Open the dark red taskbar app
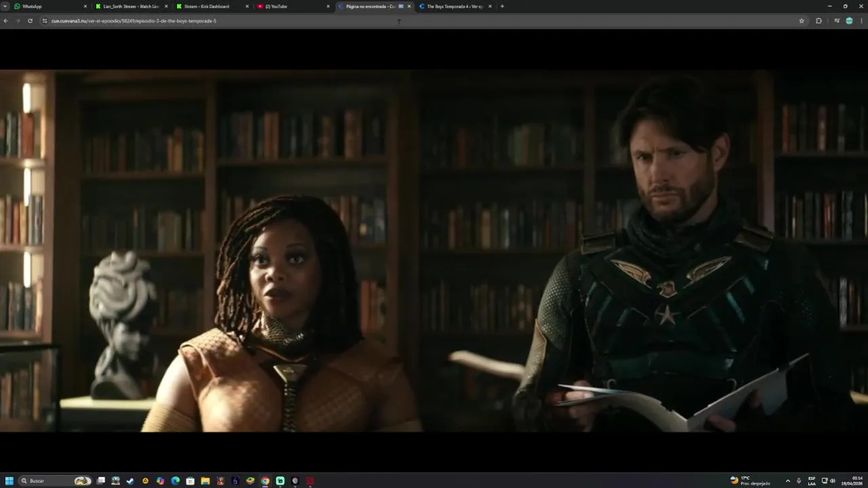 point(310,481)
